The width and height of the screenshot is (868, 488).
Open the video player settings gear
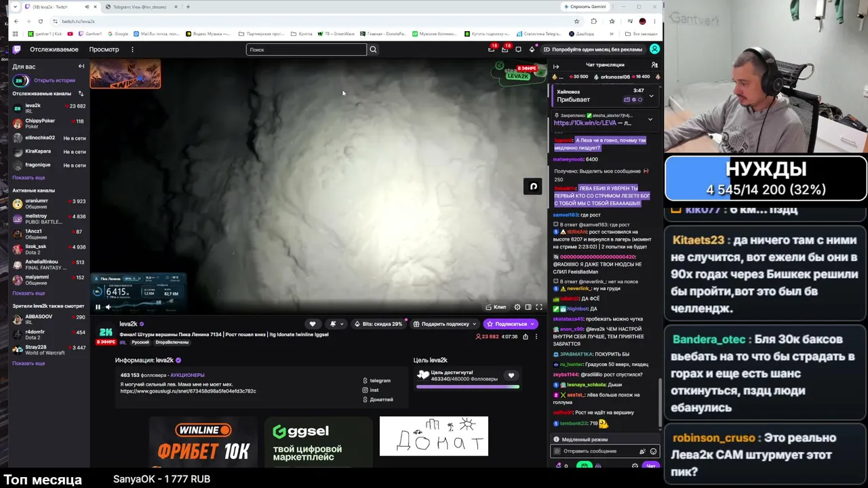click(517, 307)
